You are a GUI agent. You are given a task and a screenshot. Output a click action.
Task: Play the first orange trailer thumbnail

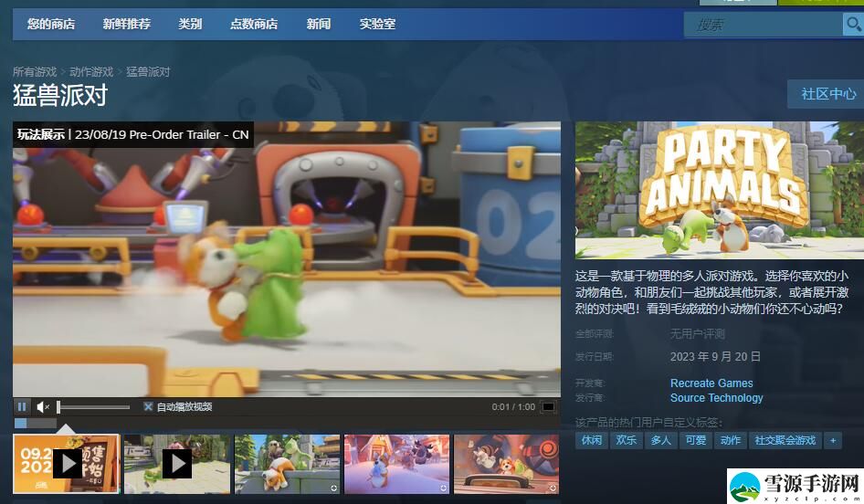(66, 463)
